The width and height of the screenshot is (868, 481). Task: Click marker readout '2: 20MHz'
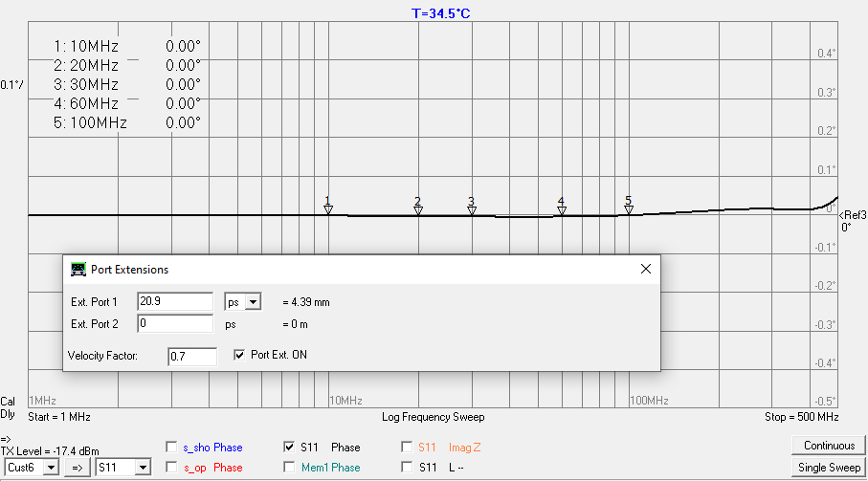(86, 66)
